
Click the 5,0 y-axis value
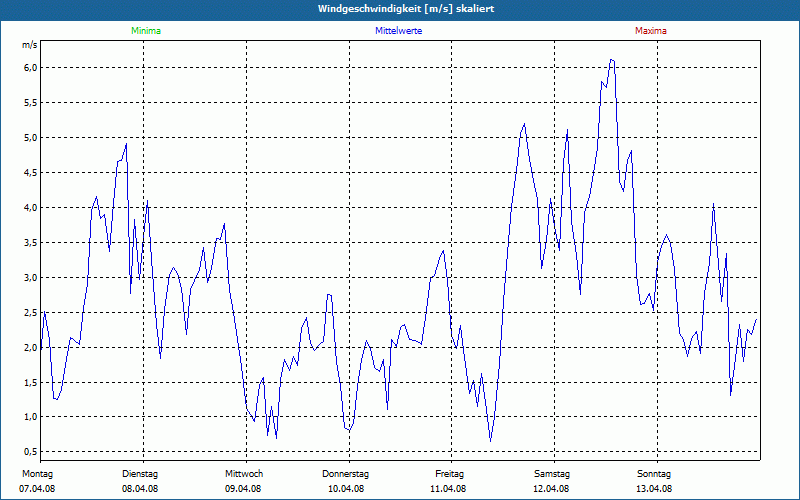31,138
